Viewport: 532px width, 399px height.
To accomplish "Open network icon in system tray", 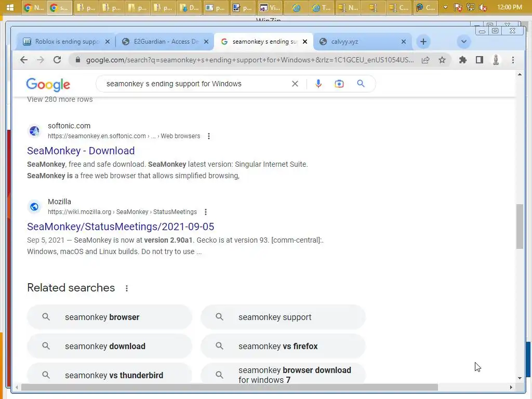I will tap(471, 7).
